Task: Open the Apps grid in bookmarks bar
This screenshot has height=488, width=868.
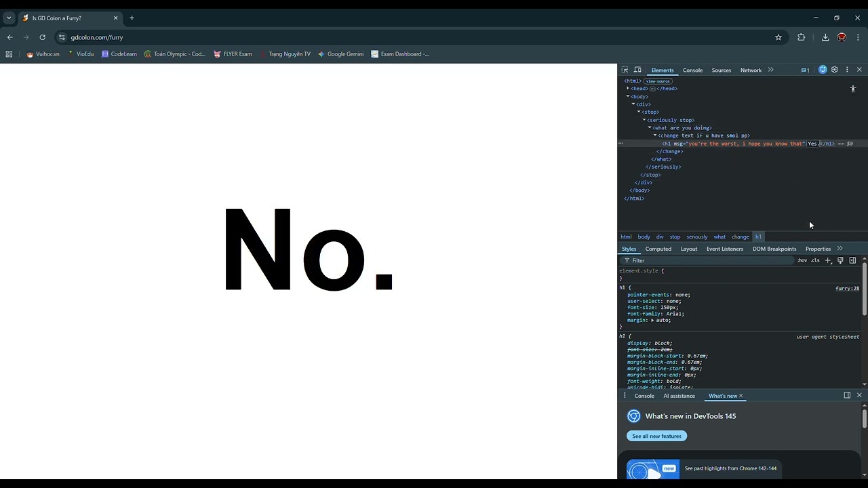Action: click(9, 54)
